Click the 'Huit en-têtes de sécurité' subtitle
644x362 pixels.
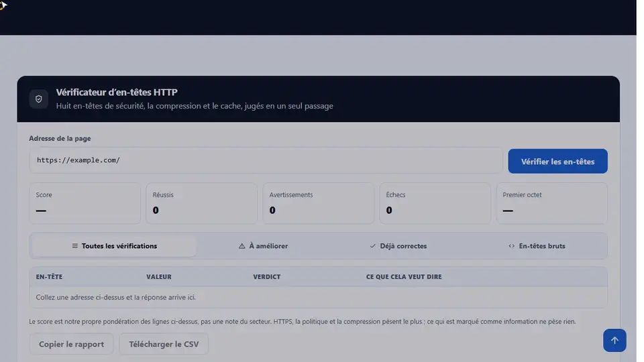coord(195,106)
